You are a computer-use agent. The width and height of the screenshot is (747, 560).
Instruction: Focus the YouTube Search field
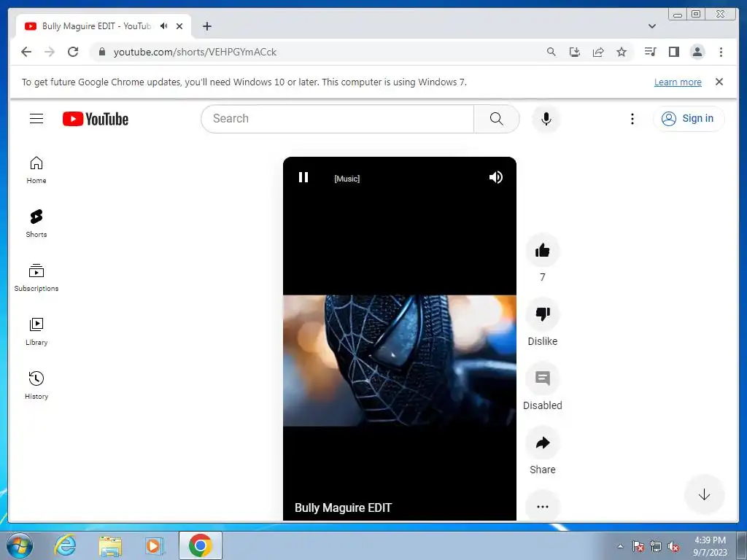[337, 119]
